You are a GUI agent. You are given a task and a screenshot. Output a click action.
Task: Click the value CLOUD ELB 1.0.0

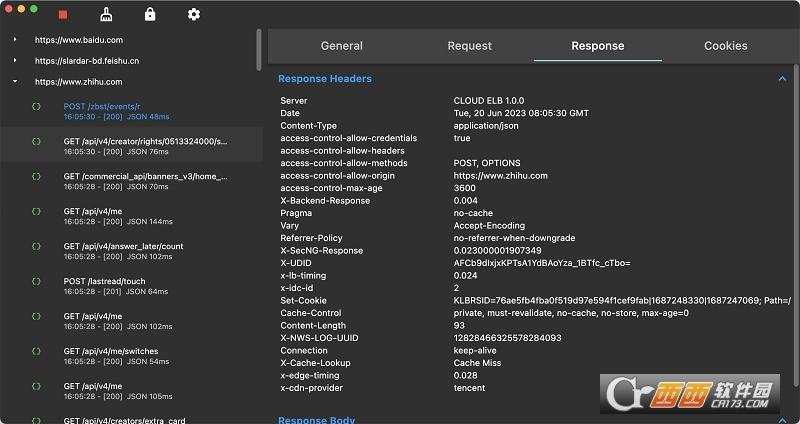pyautogui.click(x=489, y=101)
